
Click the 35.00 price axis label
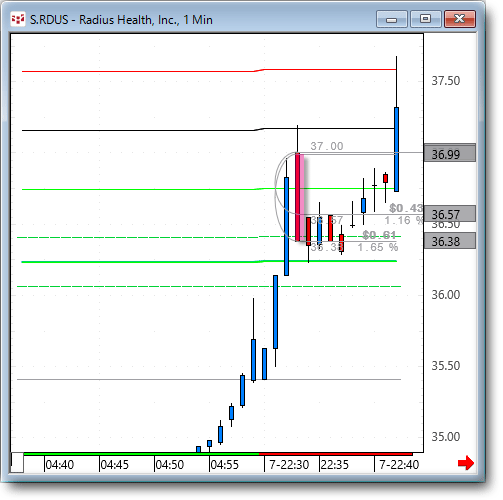(446, 437)
